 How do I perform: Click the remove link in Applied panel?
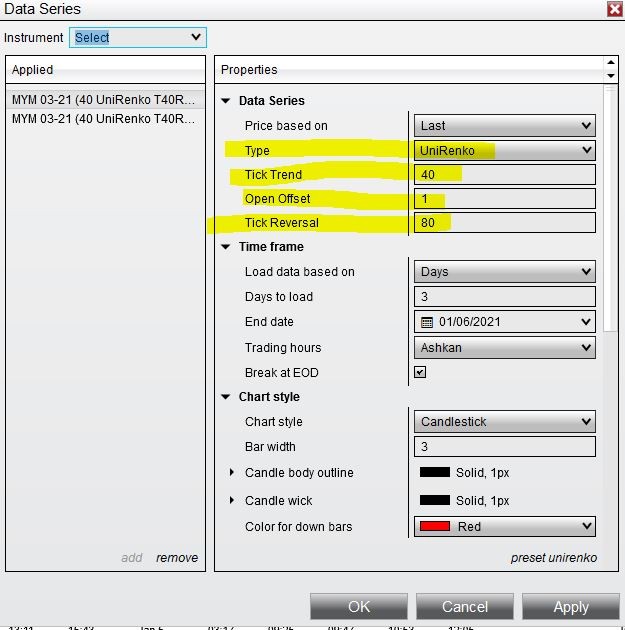[x=177, y=557]
